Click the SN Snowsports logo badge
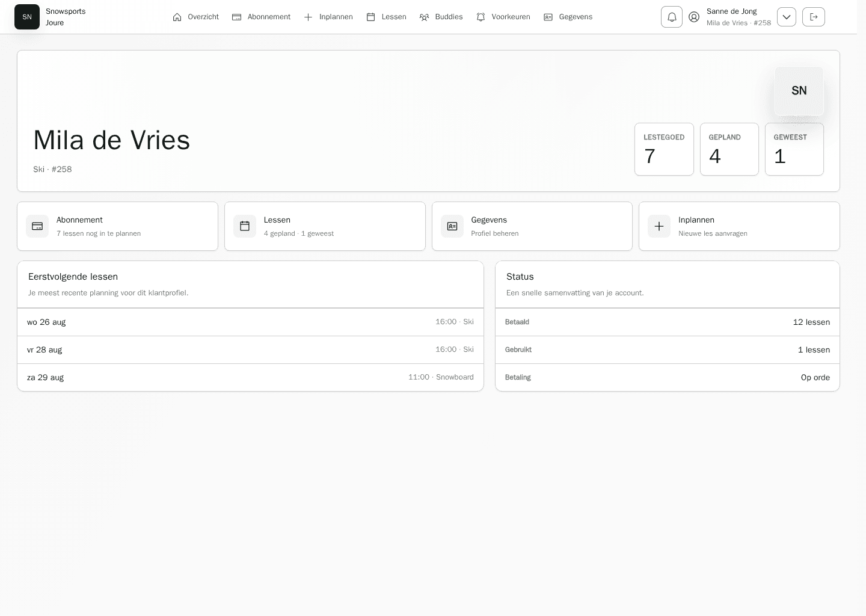 pos(27,17)
